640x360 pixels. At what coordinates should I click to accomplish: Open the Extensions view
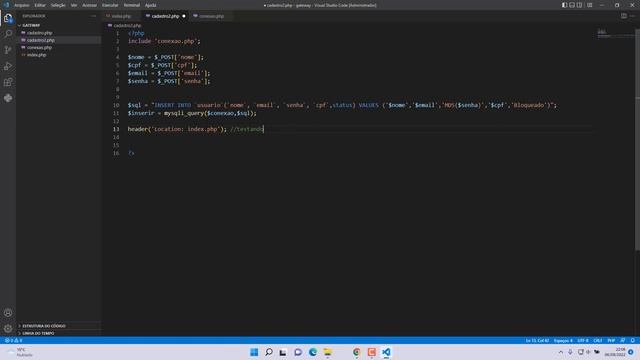[8, 82]
